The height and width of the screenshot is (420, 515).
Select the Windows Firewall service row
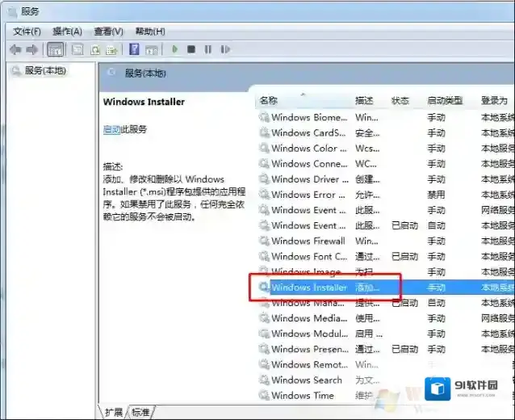[308, 241]
